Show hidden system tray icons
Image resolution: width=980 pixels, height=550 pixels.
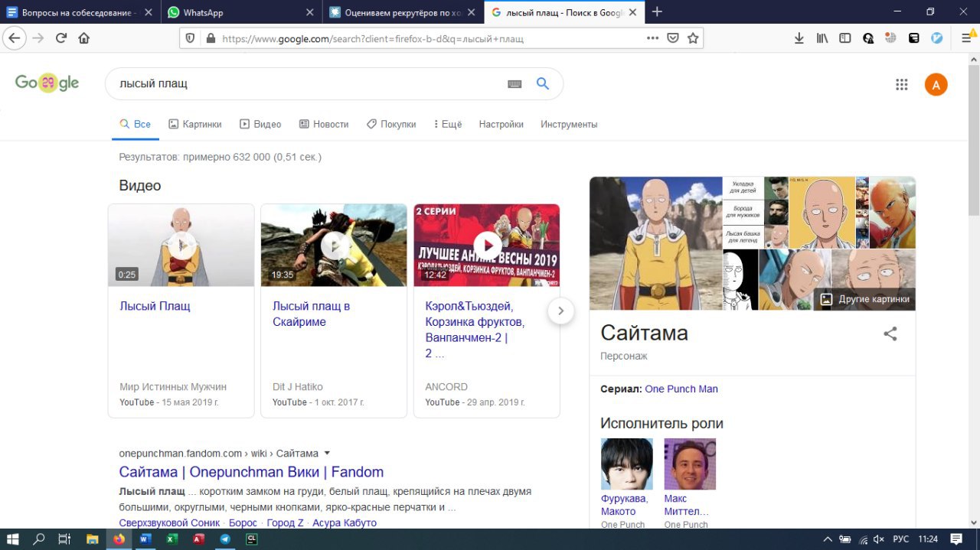click(828, 539)
